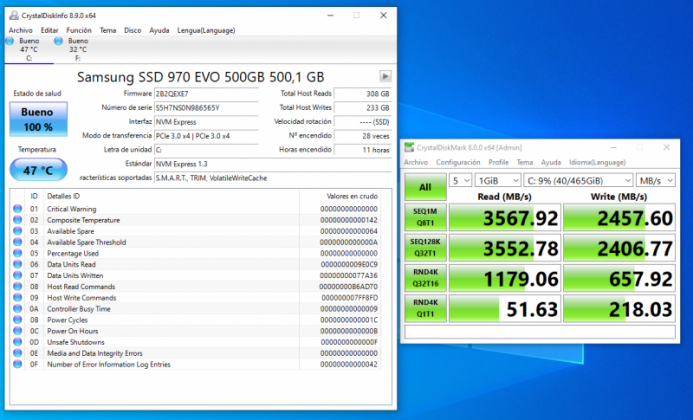This screenshot has width=693, height=420.
Task: Open the test count dropdown showing 5
Action: click(461, 180)
